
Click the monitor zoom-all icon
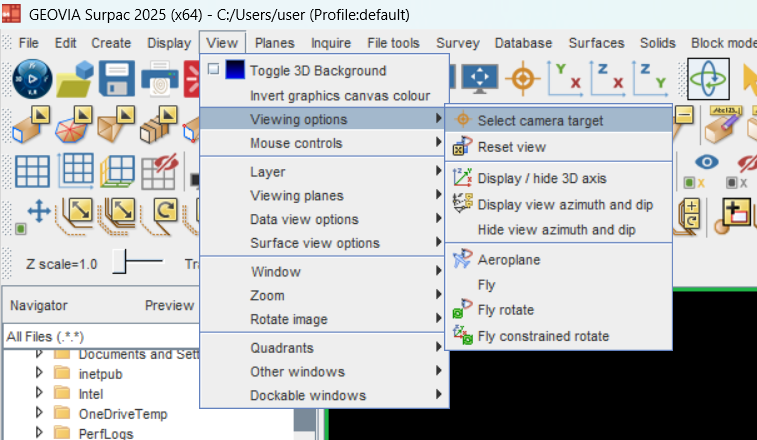(x=479, y=78)
